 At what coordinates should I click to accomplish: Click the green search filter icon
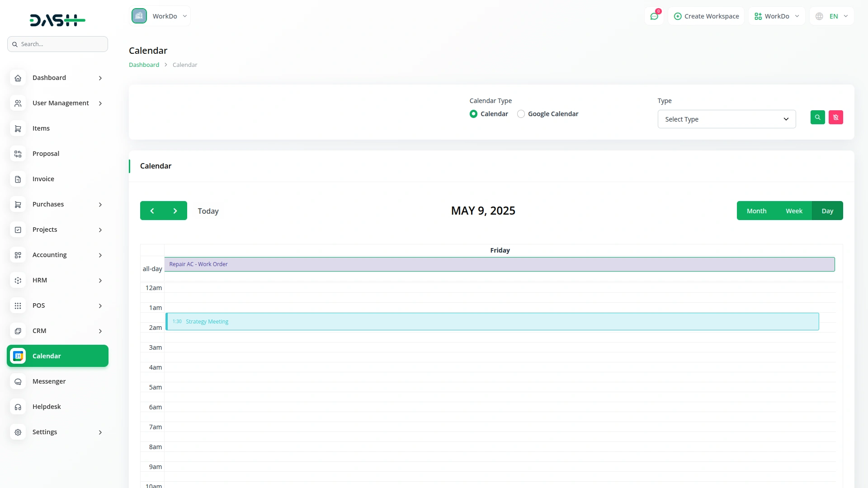click(817, 117)
